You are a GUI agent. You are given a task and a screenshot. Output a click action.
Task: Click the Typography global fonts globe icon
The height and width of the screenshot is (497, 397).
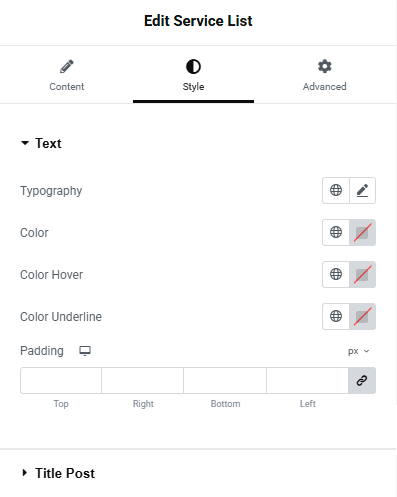click(336, 191)
